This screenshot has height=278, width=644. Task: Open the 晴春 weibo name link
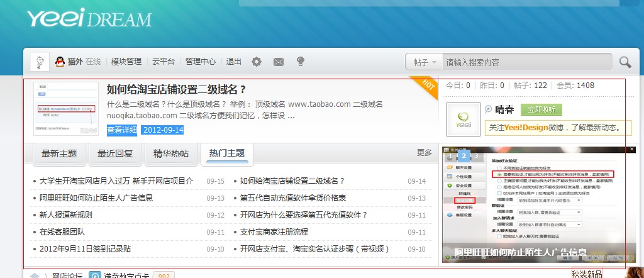pos(505,109)
